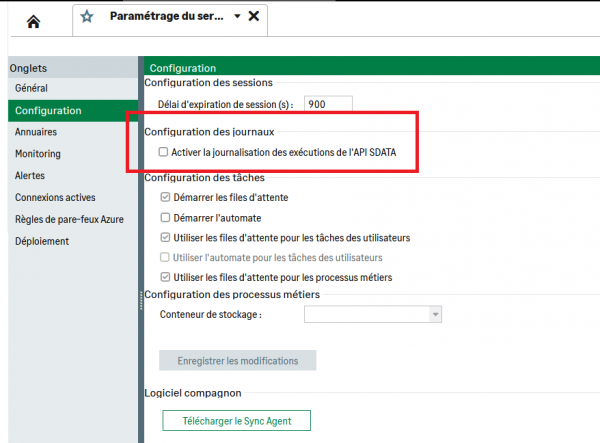Viewport: 600px width, 443px height.
Task: Click the Onglets sidebar header
Action: (x=73, y=68)
